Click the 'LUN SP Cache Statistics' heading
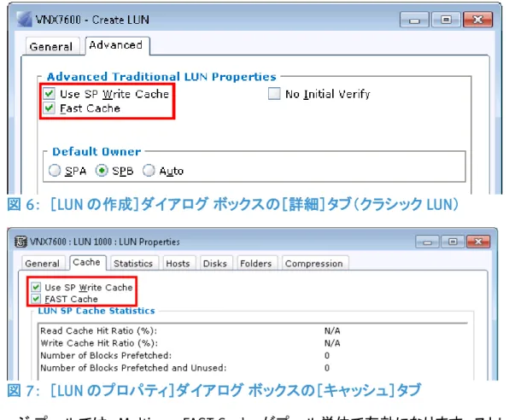 point(97,311)
